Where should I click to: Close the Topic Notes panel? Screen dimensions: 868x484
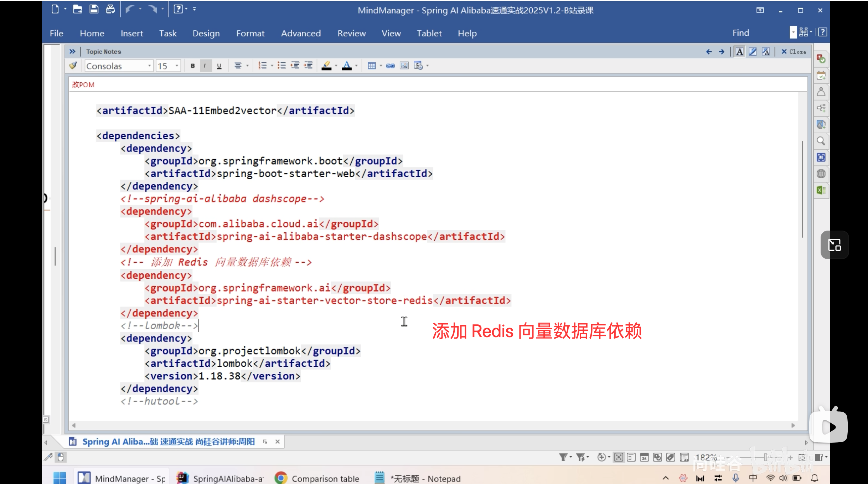point(794,52)
